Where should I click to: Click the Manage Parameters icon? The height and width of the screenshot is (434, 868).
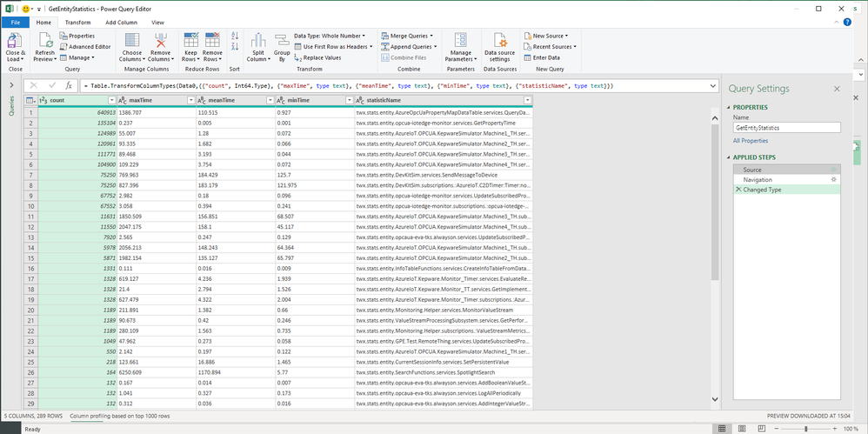460,40
